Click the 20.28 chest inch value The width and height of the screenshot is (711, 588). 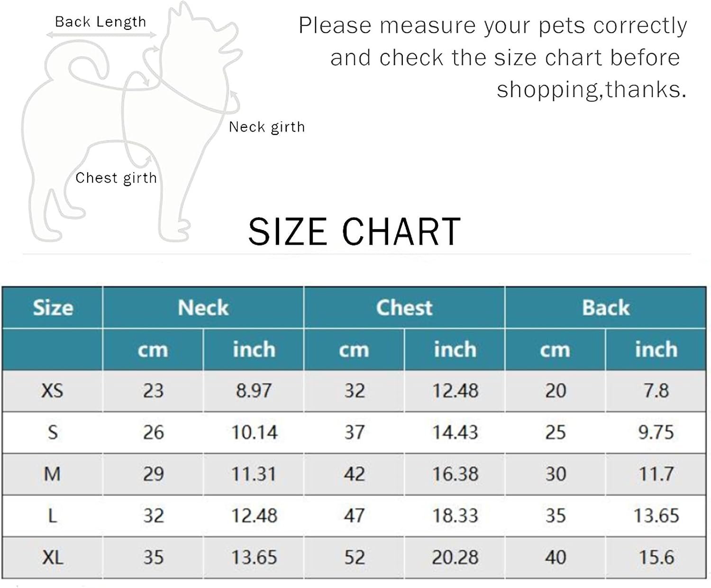coord(455,557)
